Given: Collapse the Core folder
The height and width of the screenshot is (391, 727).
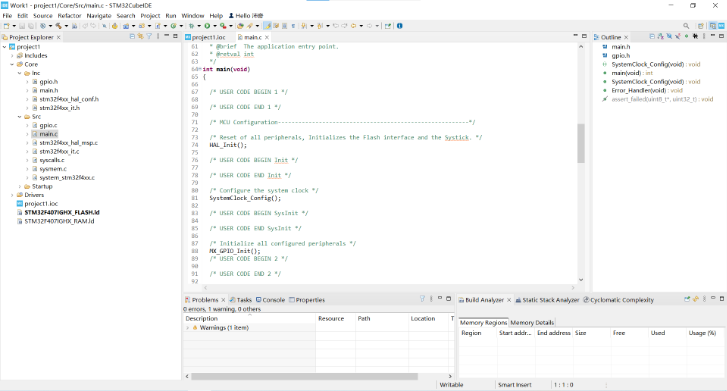Looking at the screenshot, I should (x=13, y=64).
